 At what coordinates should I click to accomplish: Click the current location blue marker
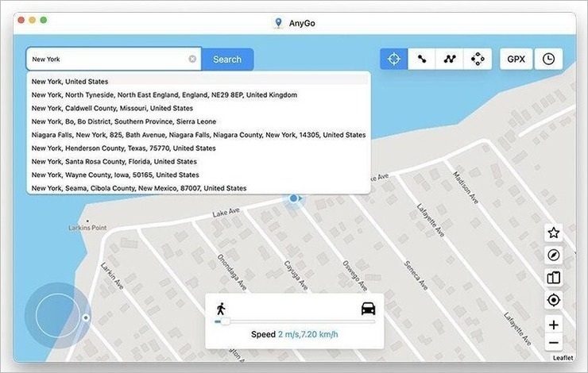294,198
